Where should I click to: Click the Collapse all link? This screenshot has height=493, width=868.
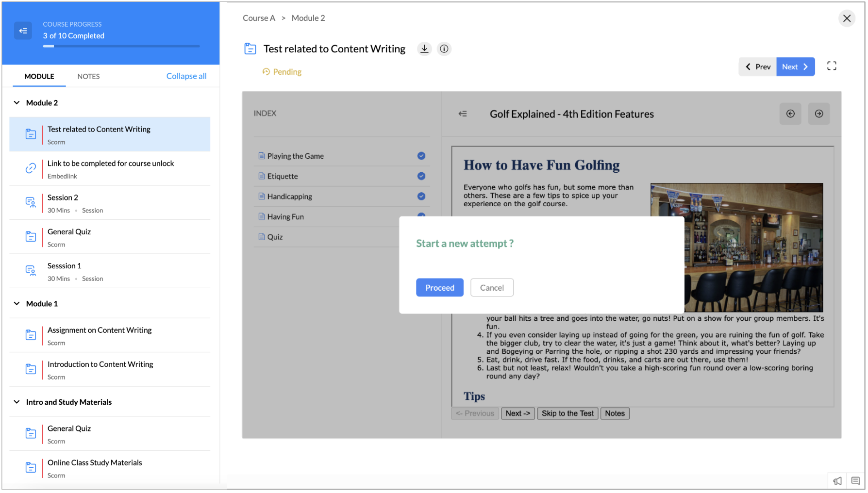[186, 76]
